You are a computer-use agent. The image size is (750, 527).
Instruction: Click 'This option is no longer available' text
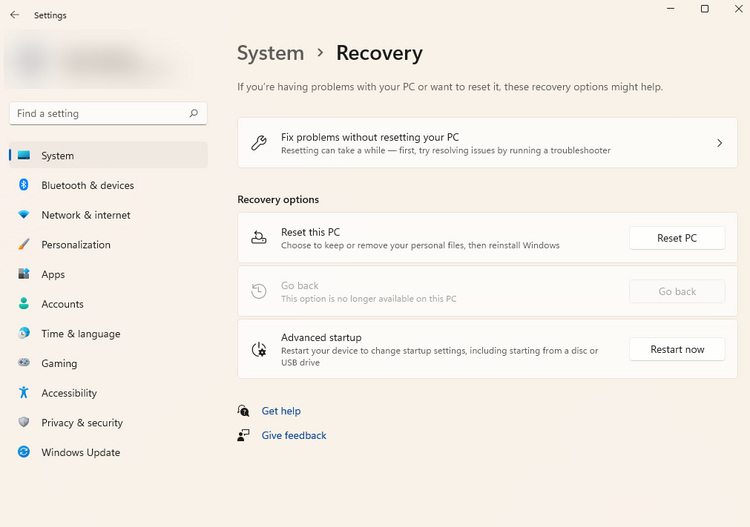click(368, 298)
